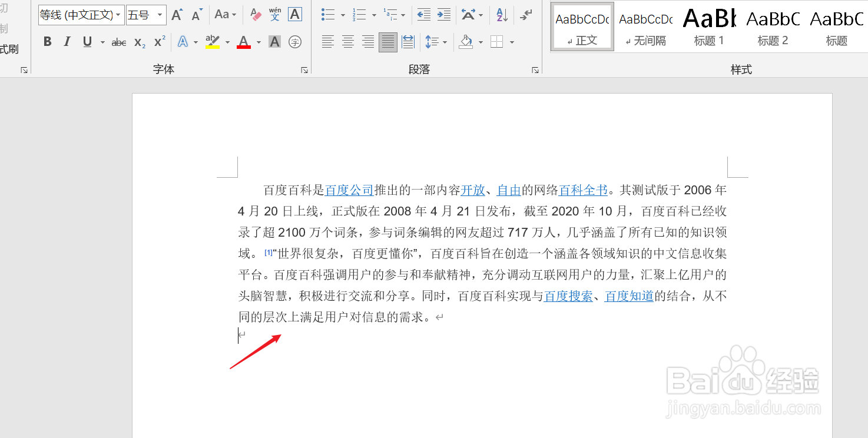868x438 pixels.
Task: Toggle bold formatting
Action: click(48, 42)
